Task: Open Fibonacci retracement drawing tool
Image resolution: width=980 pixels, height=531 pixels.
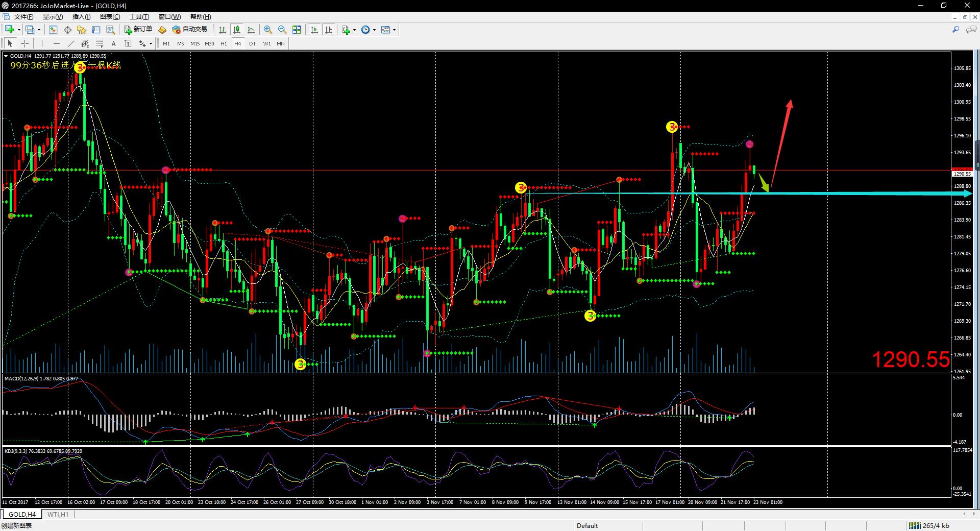Action: 100,43
